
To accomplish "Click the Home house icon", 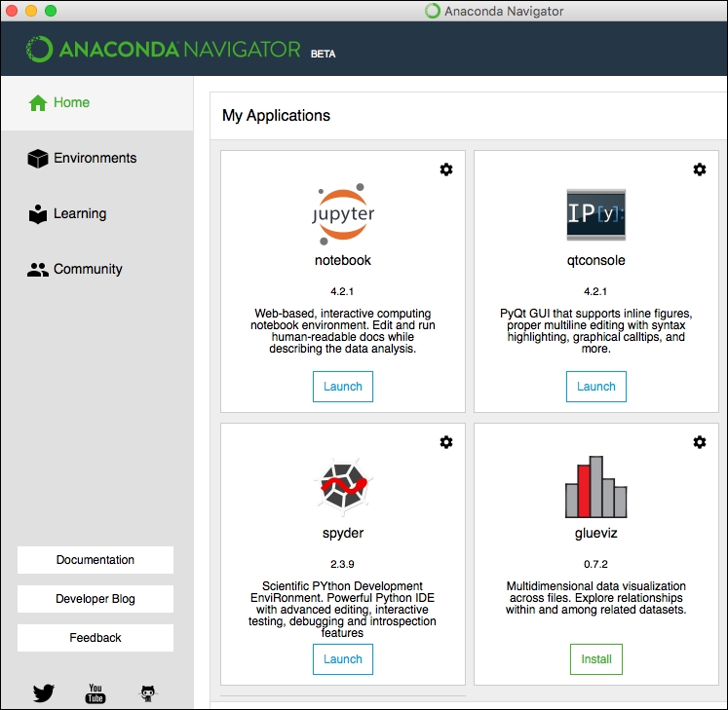I will point(38,102).
